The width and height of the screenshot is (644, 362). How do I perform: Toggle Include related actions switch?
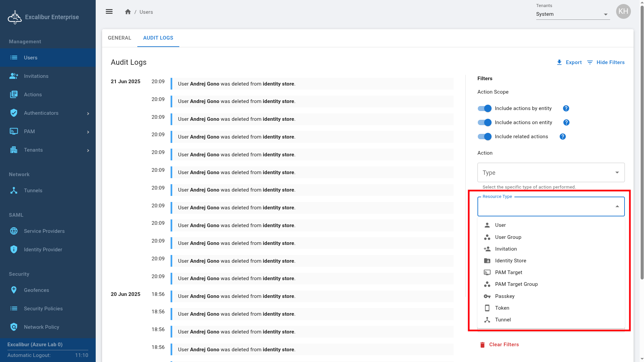(x=485, y=137)
